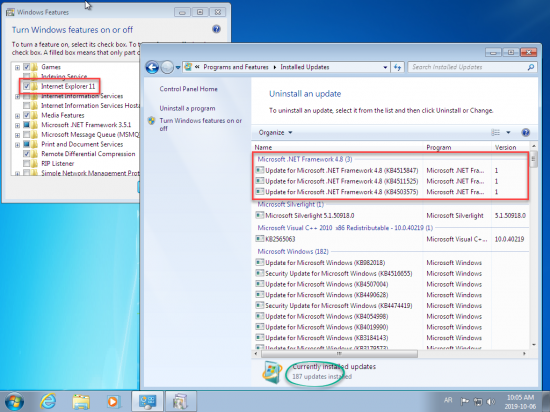Toggle Remote Differential Compression checkbox

click(27, 154)
